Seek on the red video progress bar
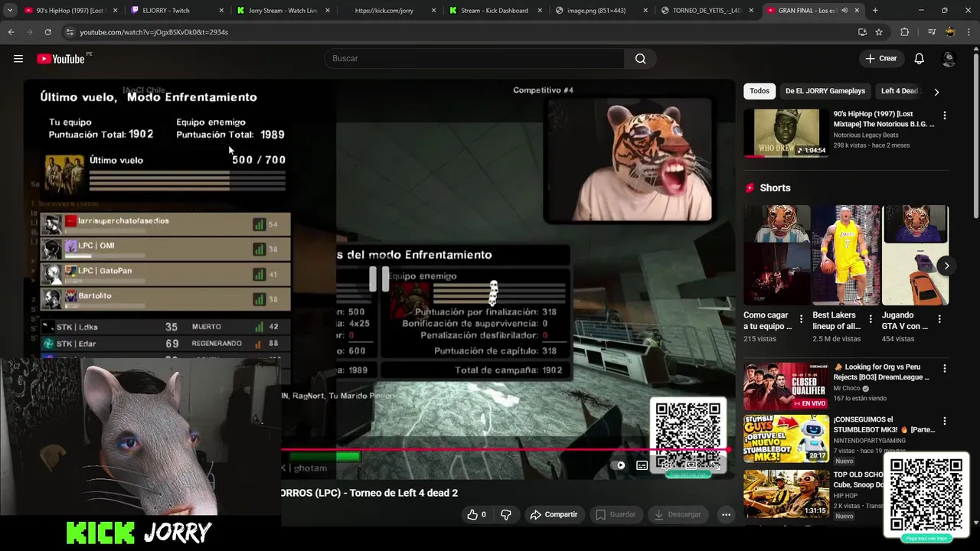The height and width of the screenshot is (551, 980). click(505, 450)
